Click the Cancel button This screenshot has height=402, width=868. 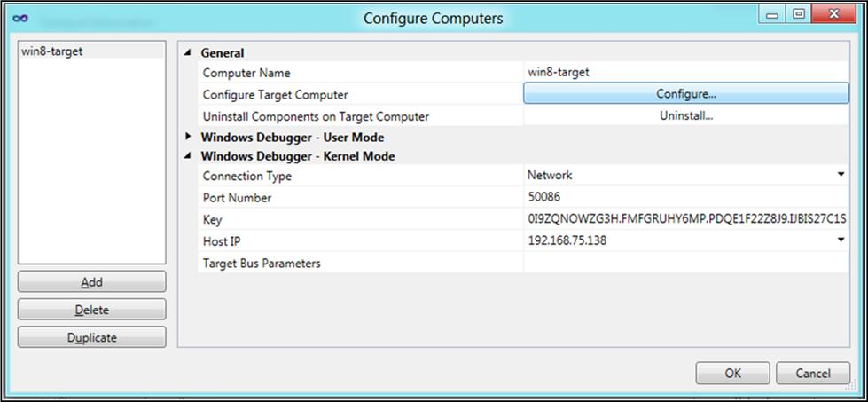point(812,373)
